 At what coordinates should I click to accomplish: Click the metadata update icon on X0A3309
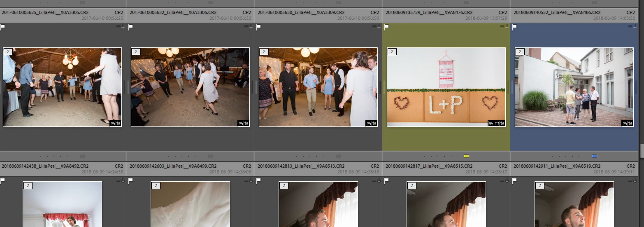point(377,27)
